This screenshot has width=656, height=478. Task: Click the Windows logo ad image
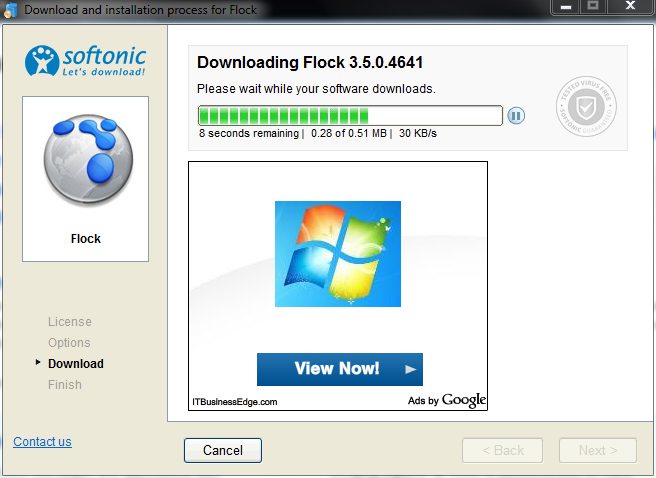pyautogui.click(x=338, y=254)
